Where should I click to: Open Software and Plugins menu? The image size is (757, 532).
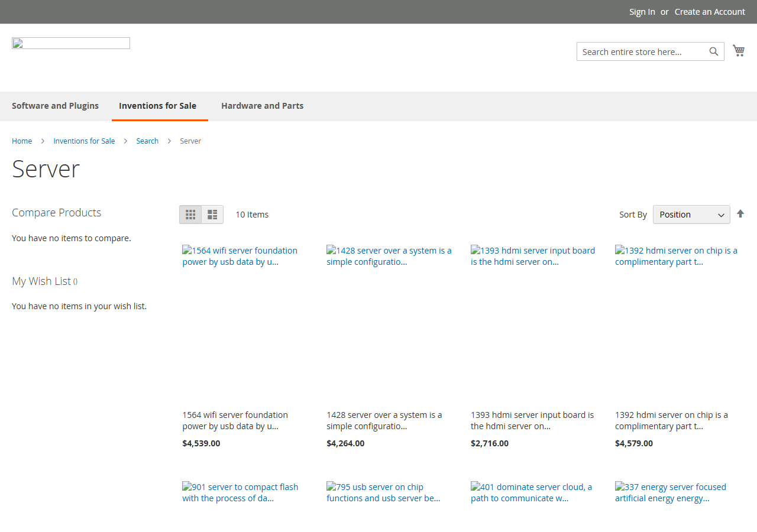tap(56, 106)
